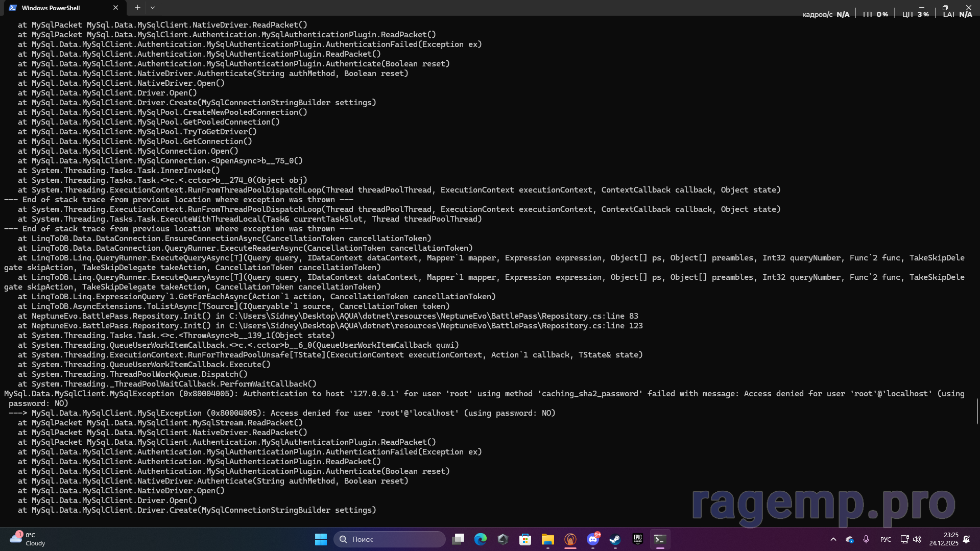Open Microsoft Store from taskbar
This screenshot has height=551, width=980.
(x=525, y=539)
